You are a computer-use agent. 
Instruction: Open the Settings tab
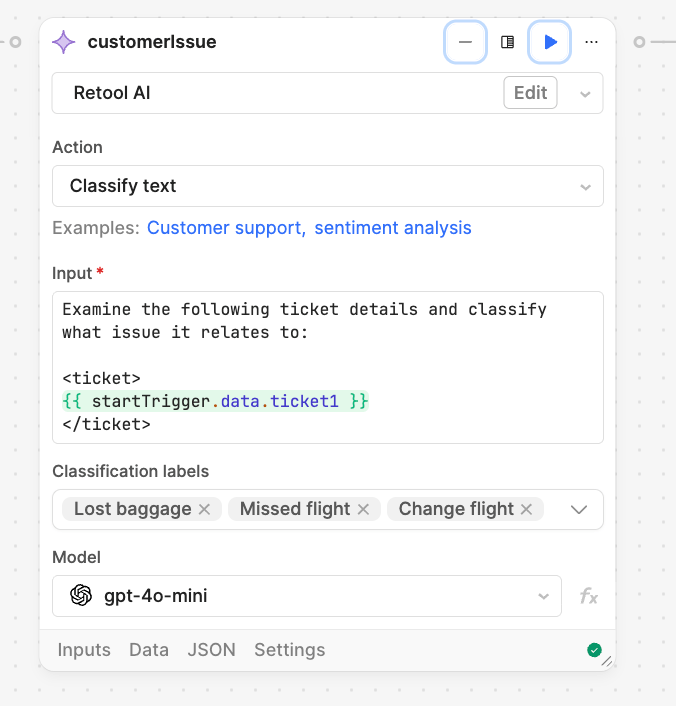289,650
